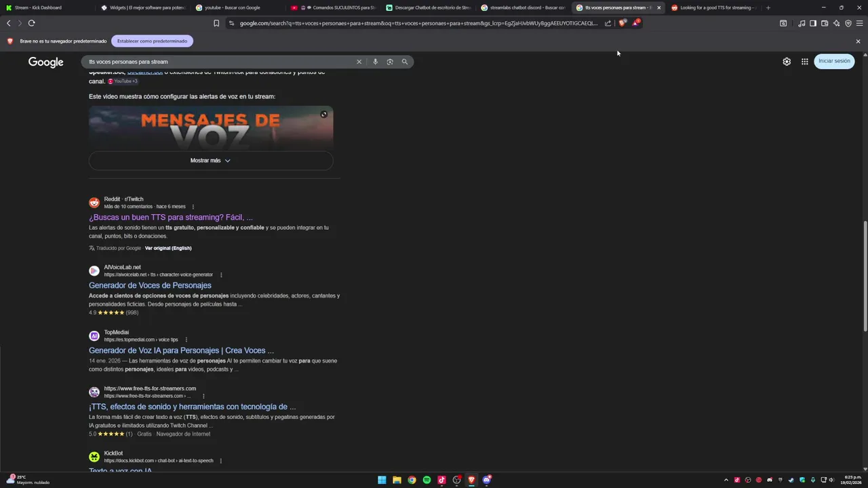Viewport: 868px width, 488px height.
Task: Open the MENSAJES DE VOZ video thumbnail
Action: click(211, 128)
